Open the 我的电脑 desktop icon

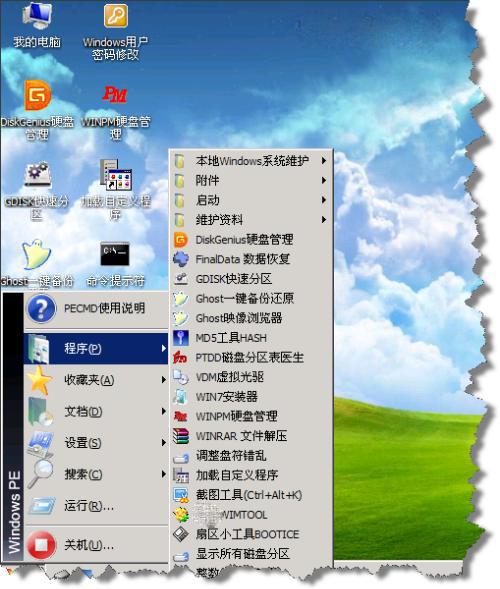click(37, 26)
